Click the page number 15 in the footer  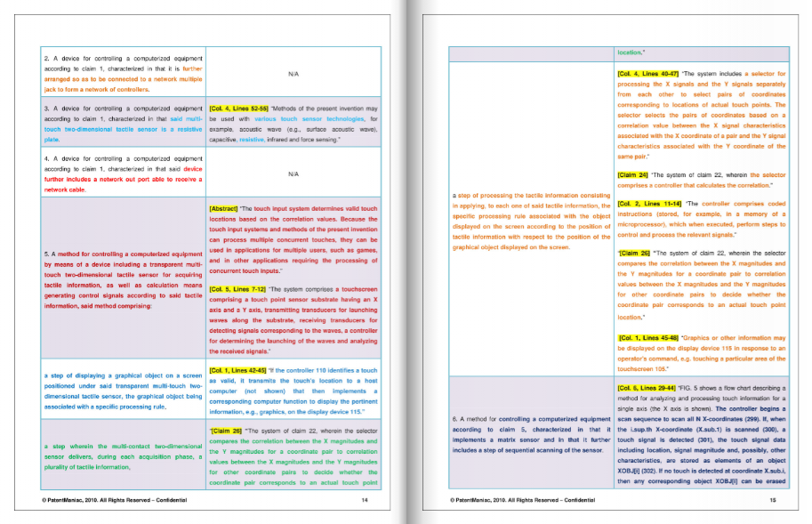click(x=773, y=500)
